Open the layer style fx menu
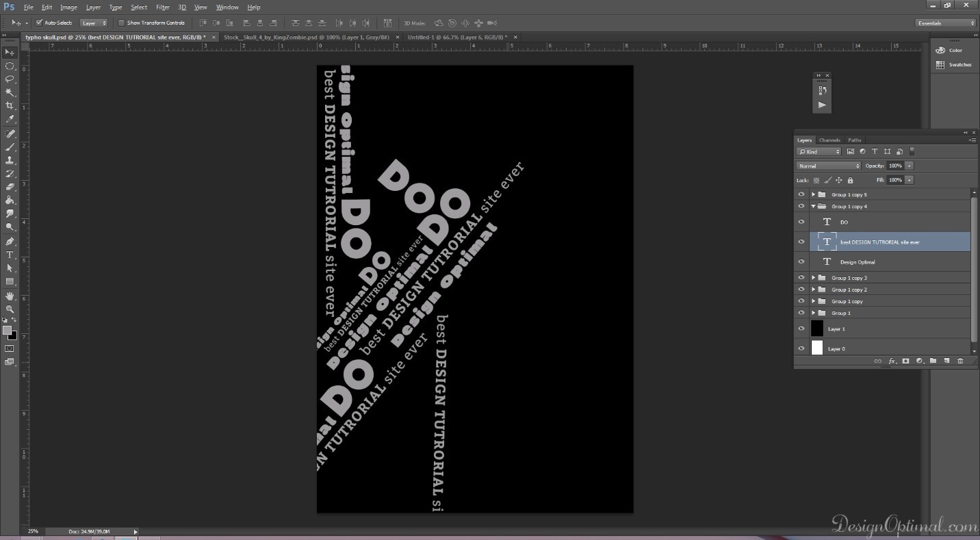980x540 pixels. (892, 361)
